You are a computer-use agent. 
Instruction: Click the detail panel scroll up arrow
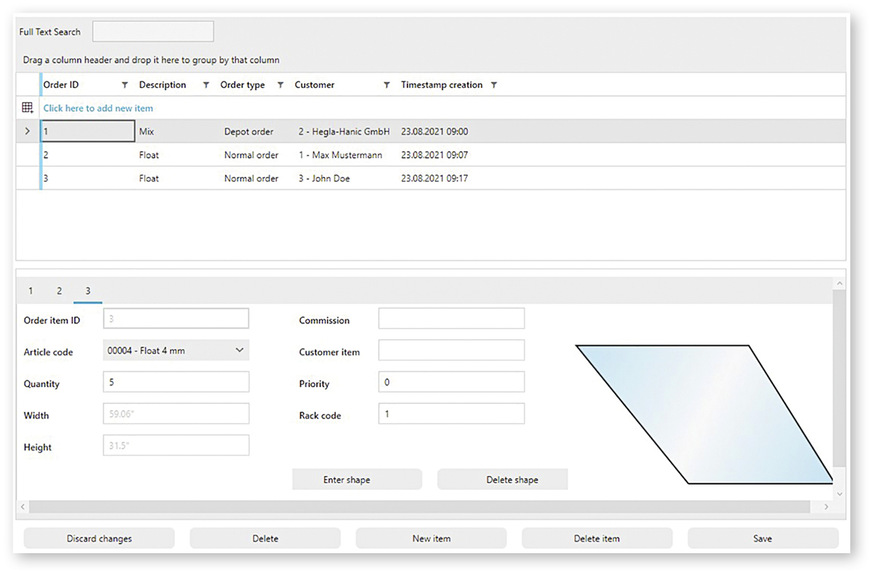coord(839,284)
